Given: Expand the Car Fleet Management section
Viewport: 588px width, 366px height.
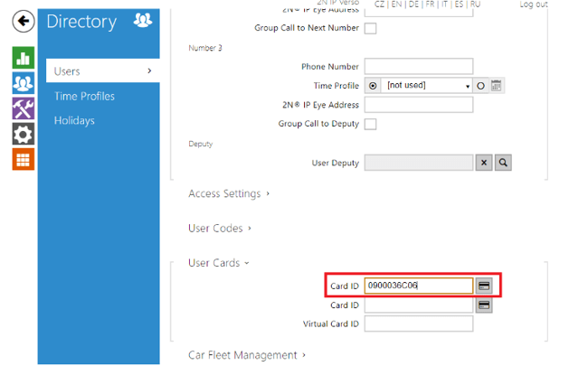Looking at the screenshot, I should [x=246, y=355].
